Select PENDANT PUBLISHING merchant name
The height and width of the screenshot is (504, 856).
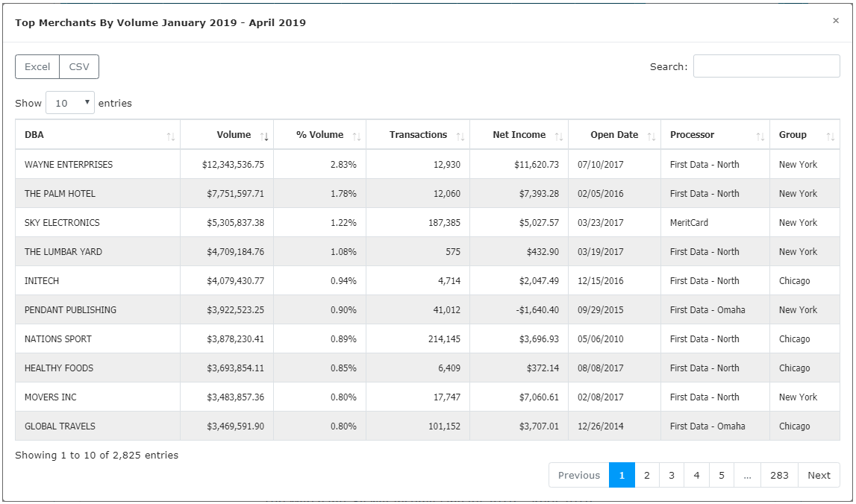point(70,310)
